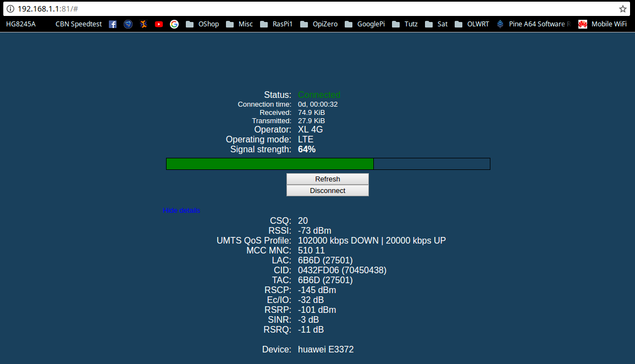Click the SINR value -3 dB
The image size is (635, 364).
click(x=308, y=320)
